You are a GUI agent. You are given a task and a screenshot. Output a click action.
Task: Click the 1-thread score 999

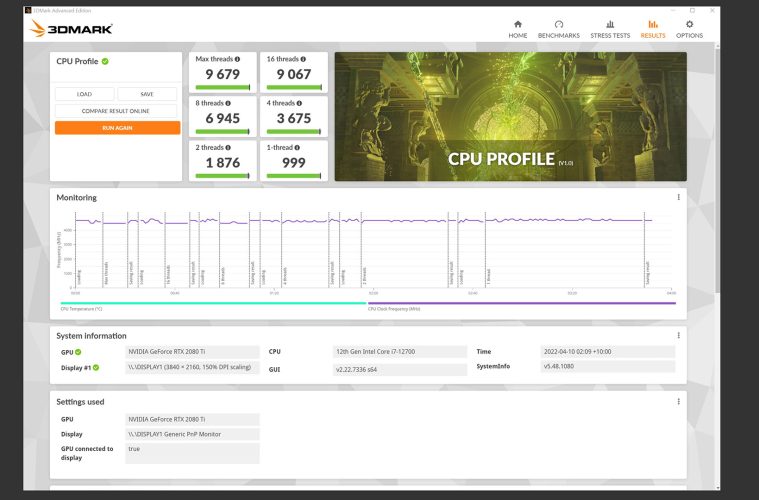[x=294, y=163]
